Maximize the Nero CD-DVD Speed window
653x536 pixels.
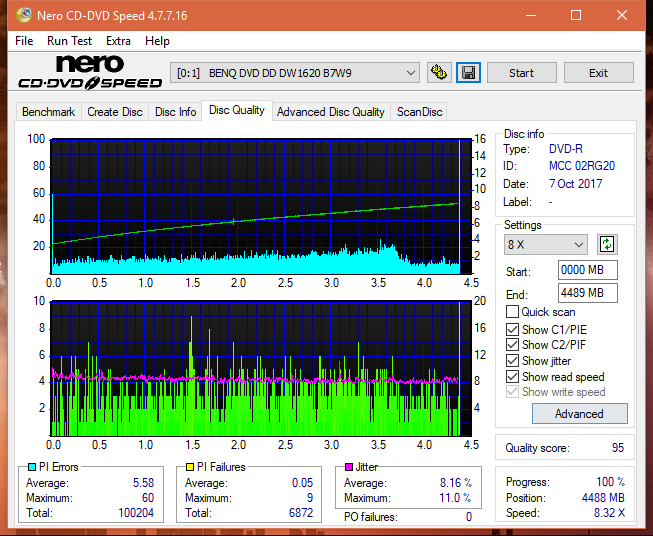(576, 15)
